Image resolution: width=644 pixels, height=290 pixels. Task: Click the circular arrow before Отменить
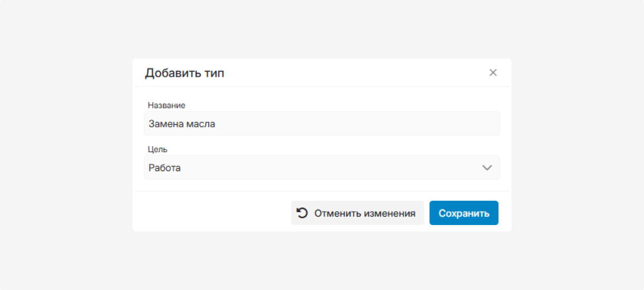(303, 213)
